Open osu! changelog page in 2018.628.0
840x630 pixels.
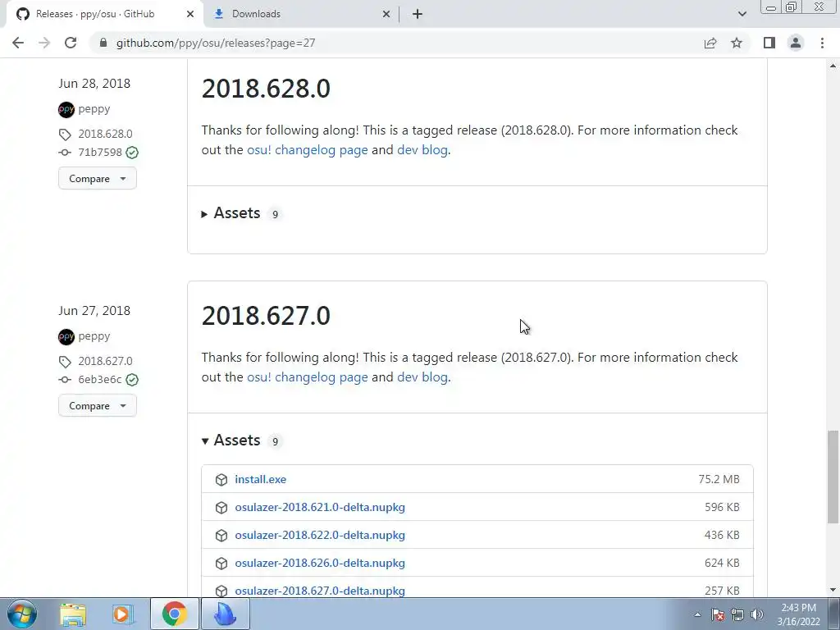tap(308, 150)
